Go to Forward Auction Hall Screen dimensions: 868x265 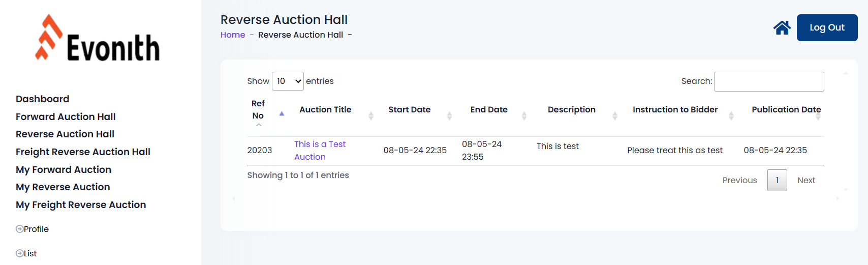click(x=66, y=117)
